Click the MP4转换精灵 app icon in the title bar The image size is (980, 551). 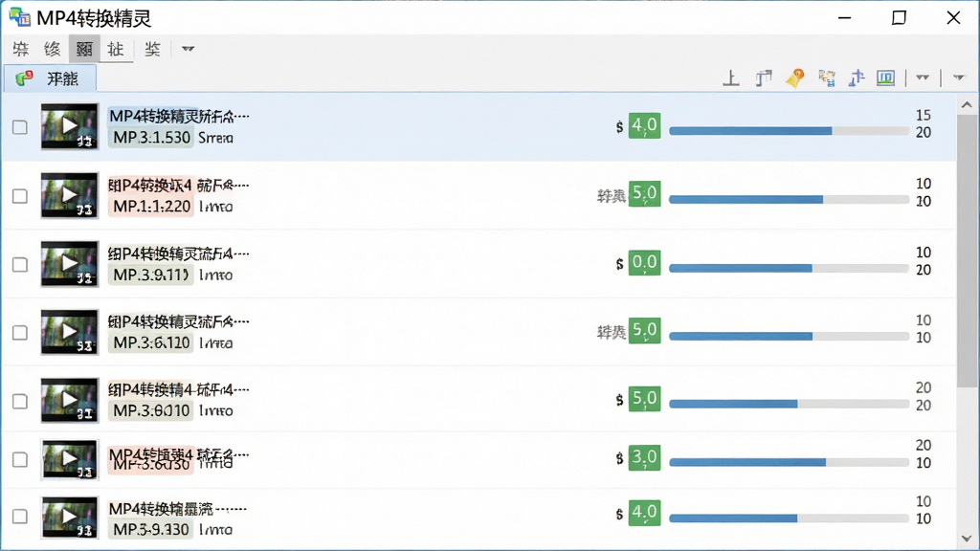[19, 17]
